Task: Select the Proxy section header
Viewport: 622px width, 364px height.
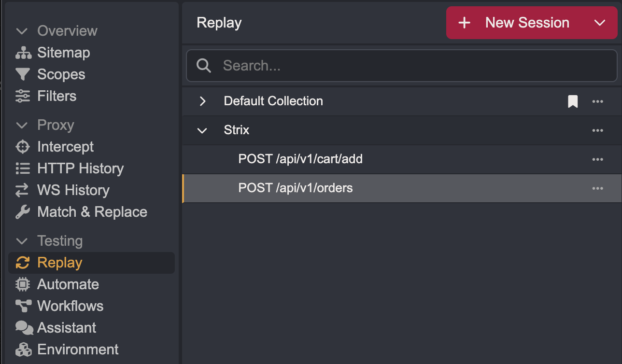Action: click(x=56, y=125)
